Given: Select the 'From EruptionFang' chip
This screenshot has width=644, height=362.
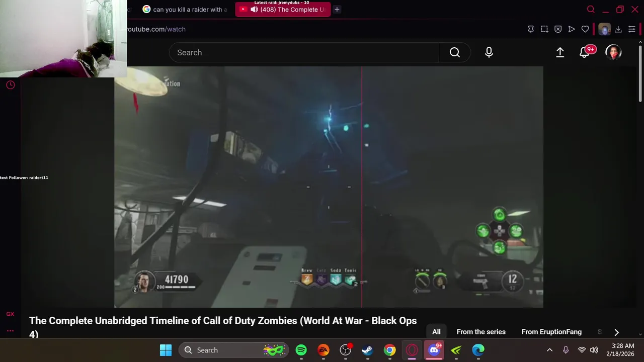Looking at the screenshot, I should (x=551, y=332).
